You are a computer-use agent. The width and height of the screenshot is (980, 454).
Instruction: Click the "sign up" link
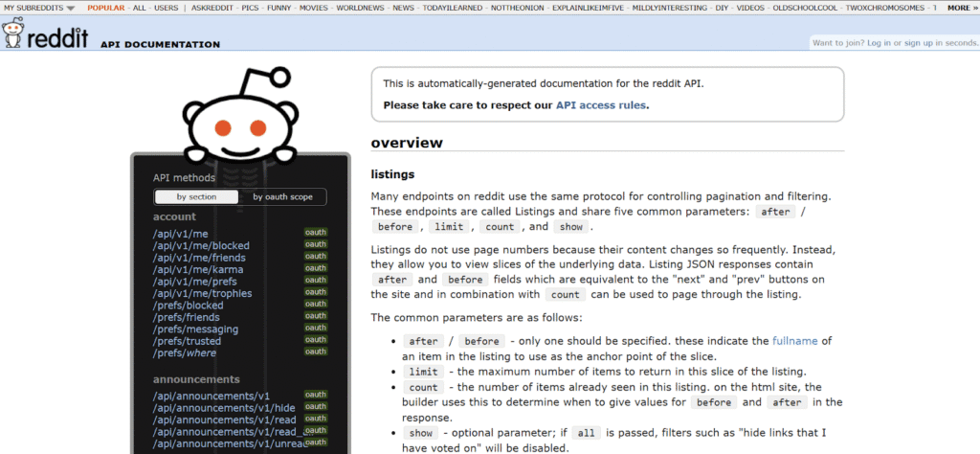pos(921,43)
